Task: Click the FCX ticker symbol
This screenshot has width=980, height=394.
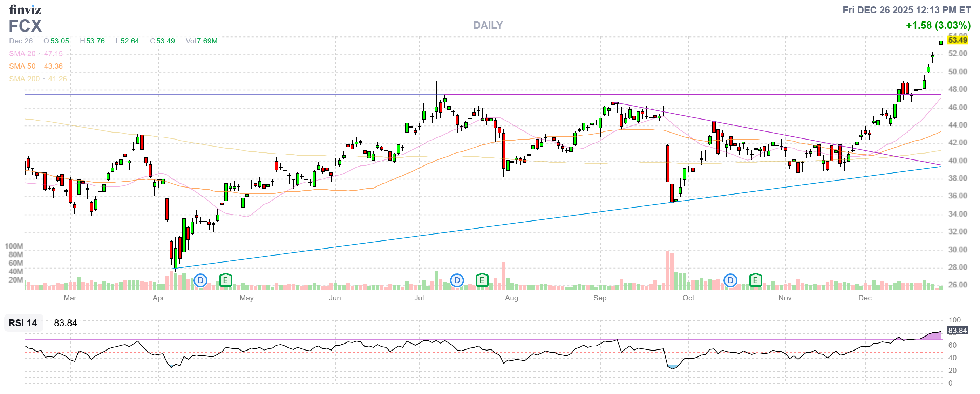Action: pyautogui.click(x=25, y=26)
